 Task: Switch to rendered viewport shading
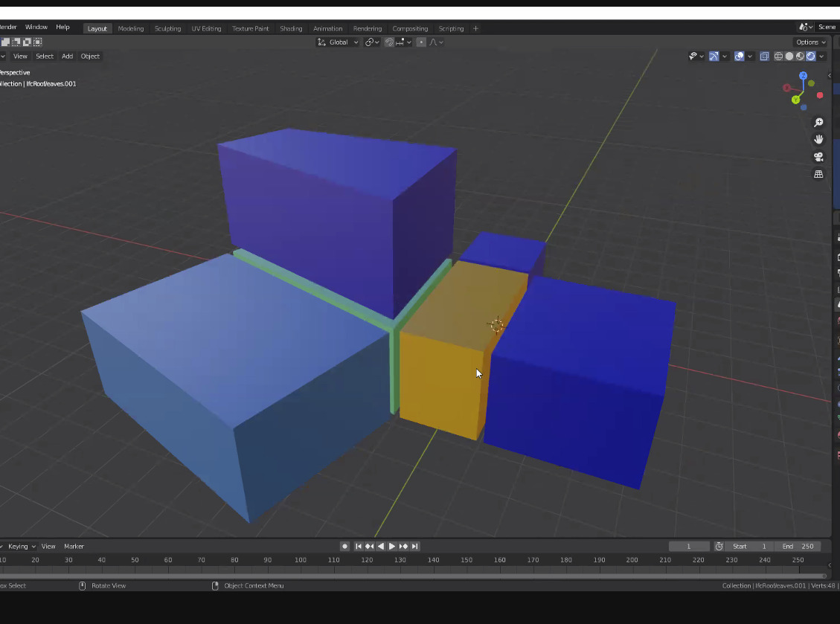pyautogui.click(x=810, y=57)
